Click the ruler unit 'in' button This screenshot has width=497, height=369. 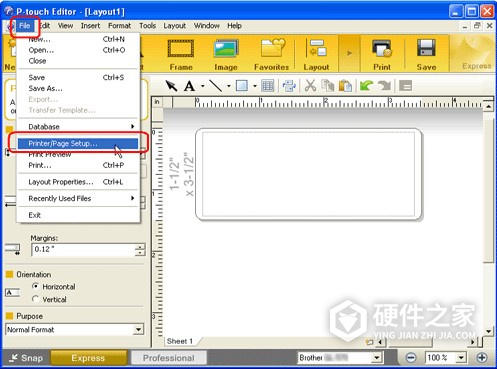(x=157, y=102)
